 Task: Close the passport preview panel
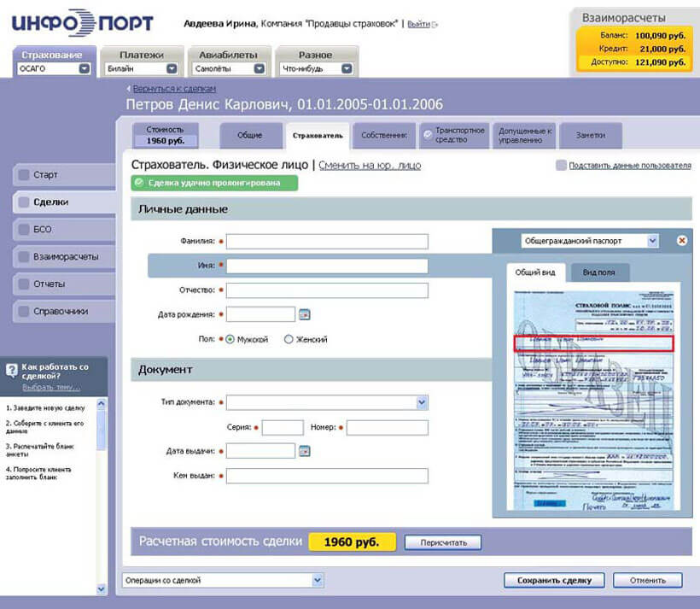click(x=681, y=241)
